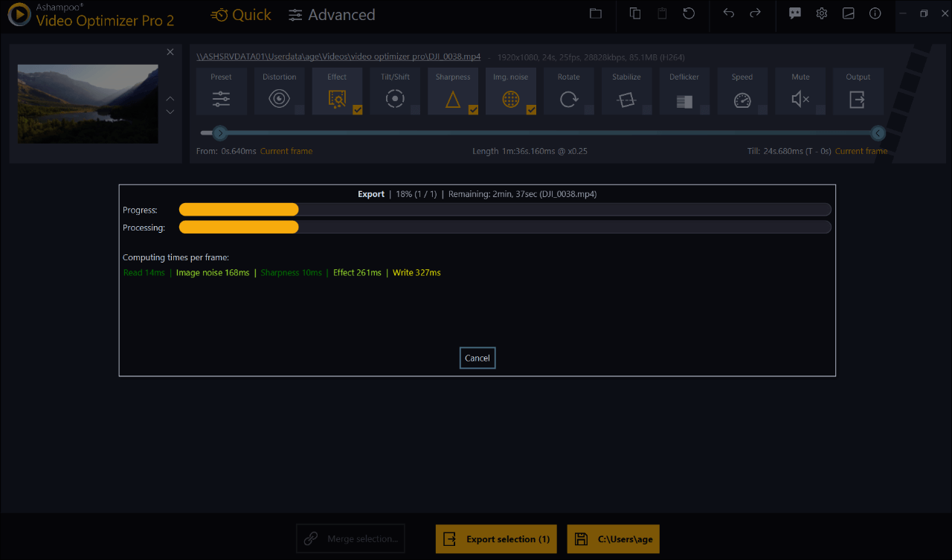
Task: Open the Speed gauge tool
Action: pos(742,91)
